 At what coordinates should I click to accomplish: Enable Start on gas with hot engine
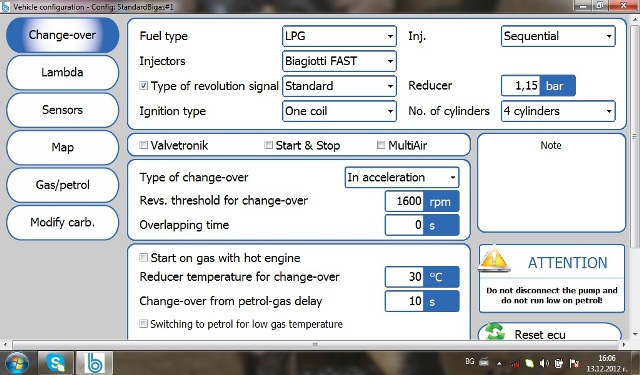143,257
